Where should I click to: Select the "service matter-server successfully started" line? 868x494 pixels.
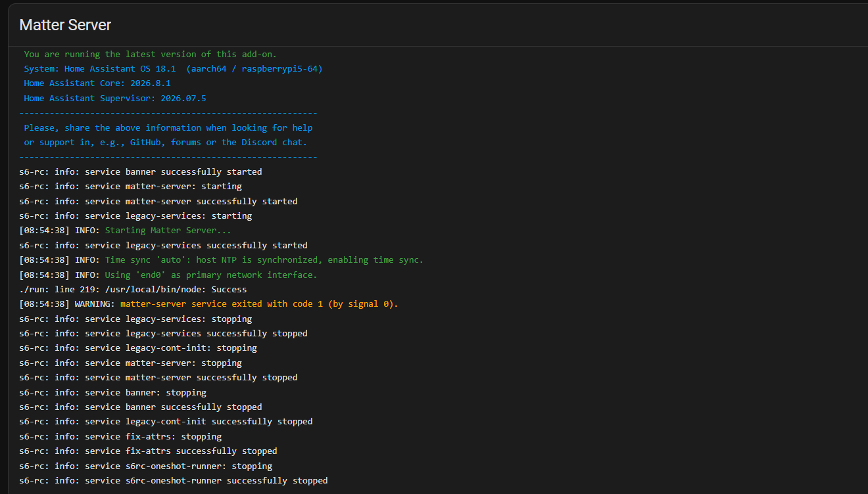tap(158, 201)
